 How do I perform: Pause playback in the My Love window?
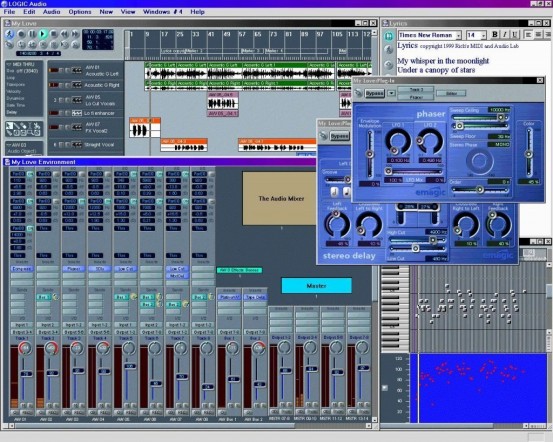pyautogui.click(x=32, y=34)
